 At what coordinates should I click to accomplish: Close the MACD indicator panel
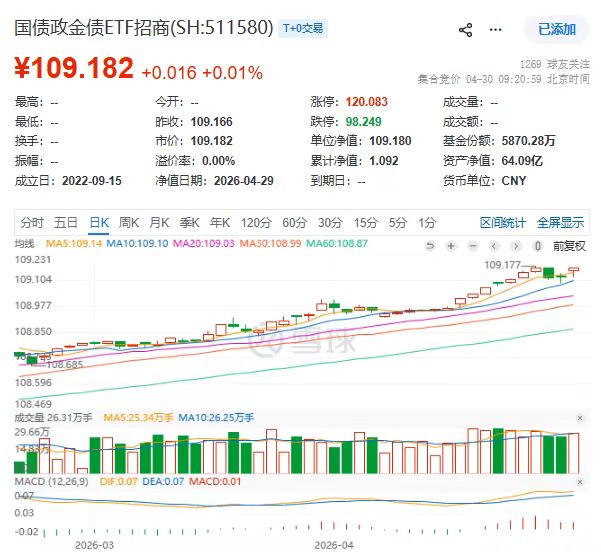(x=581, y=481)
